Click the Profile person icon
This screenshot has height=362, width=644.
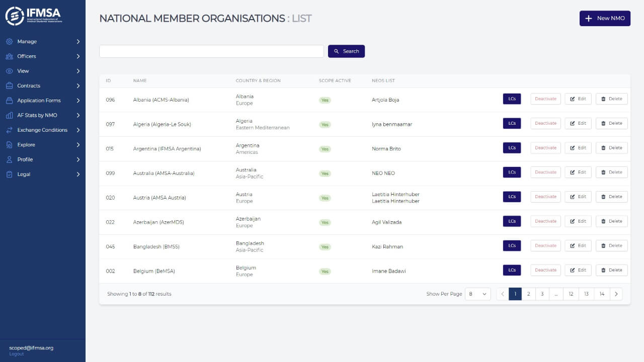(x=9, y=159)
